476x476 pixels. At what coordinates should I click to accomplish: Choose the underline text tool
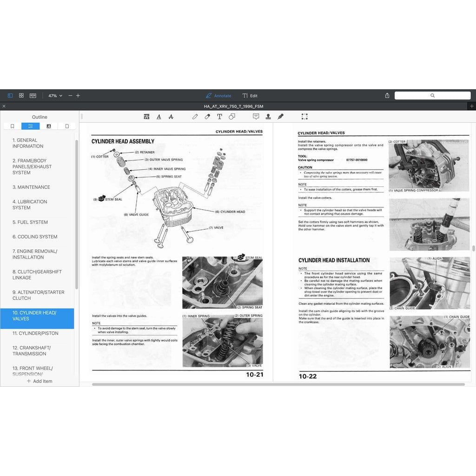pos(159,117)
